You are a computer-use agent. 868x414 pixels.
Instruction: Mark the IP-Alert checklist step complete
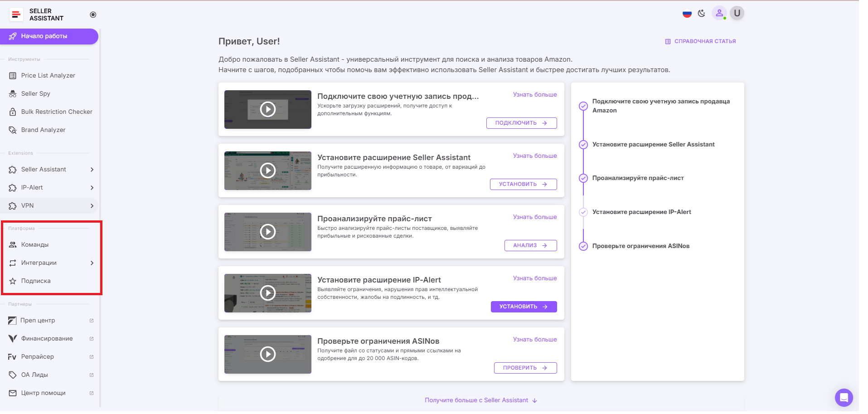583,212
